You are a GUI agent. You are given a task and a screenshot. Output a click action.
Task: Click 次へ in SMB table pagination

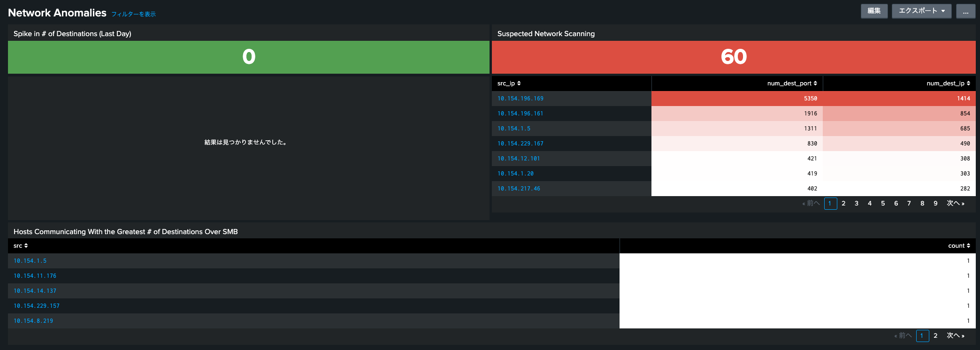[x=956, y=336]
